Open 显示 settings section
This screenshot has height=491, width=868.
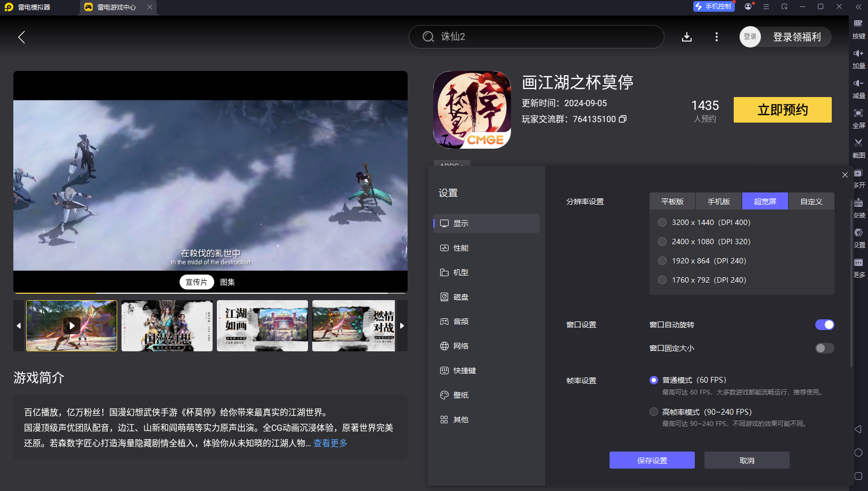486,223
